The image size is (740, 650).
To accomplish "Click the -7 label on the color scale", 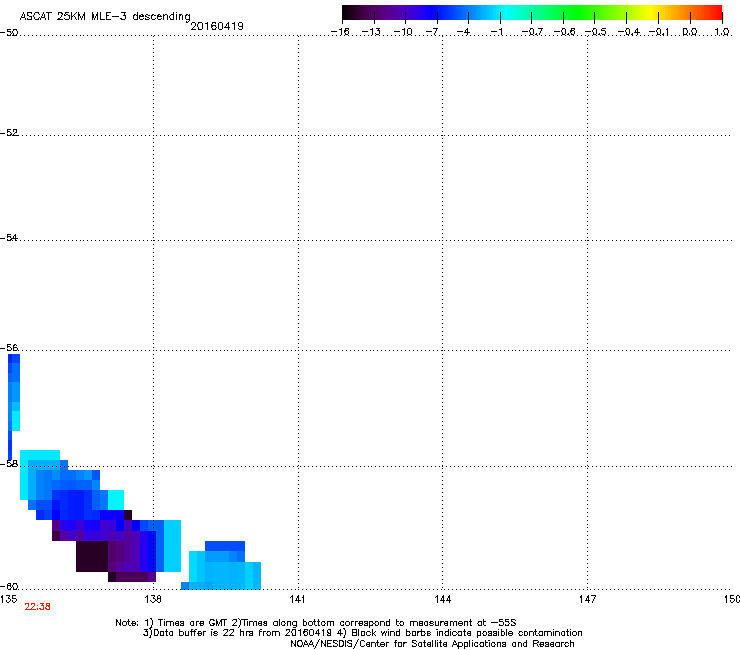I will (433, 32).
